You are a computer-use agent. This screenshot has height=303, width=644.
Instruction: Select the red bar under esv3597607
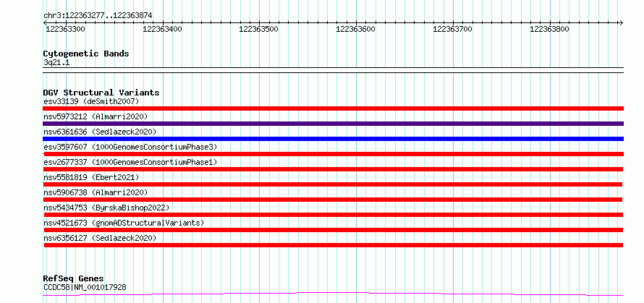tap(333, 154)
